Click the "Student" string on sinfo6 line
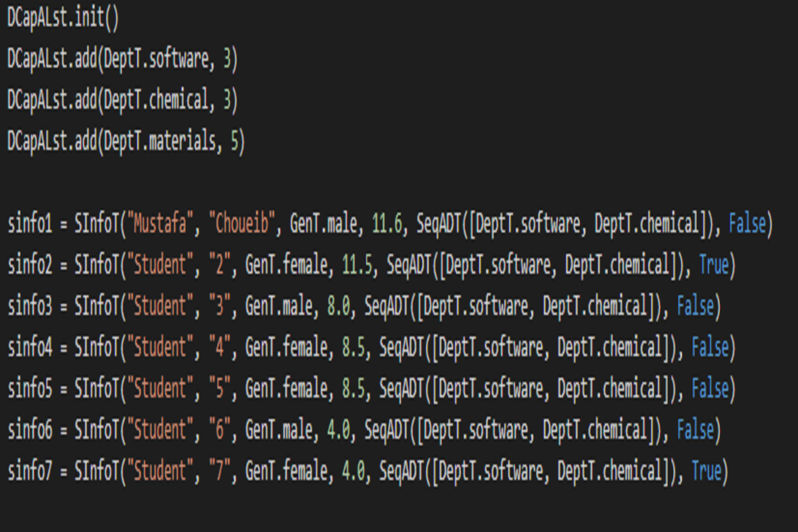This screenshot has width=798, height=532. 160,430
